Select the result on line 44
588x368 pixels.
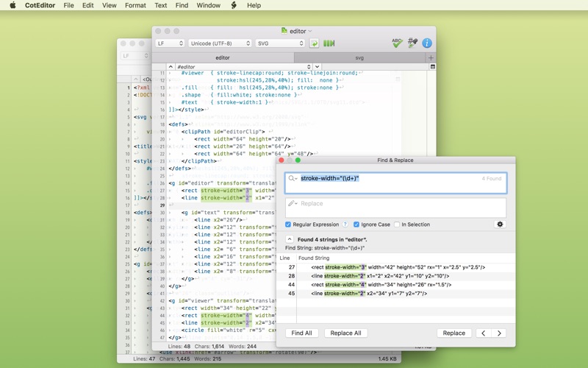click(x=395, y=285)
